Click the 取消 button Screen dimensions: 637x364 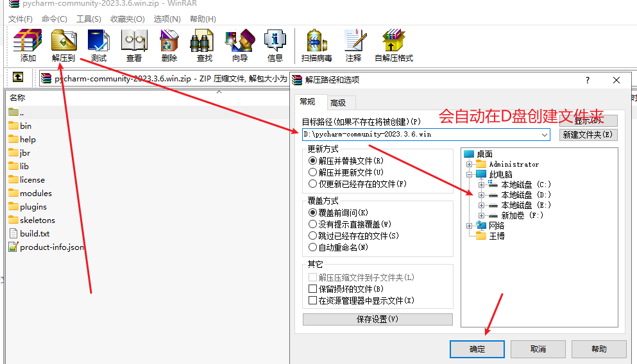tap(538, 349)
